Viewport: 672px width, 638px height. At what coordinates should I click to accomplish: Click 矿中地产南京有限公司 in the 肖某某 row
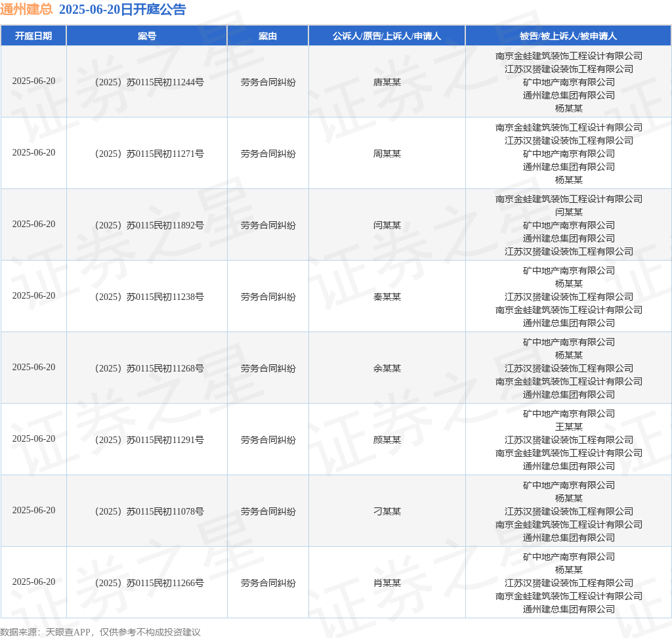pos(568,557)
